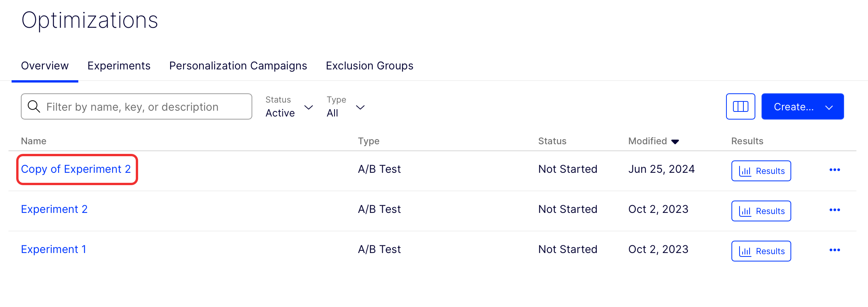Expand the Status Active dropdown
868x307 pixels.
tap(289, 107)
